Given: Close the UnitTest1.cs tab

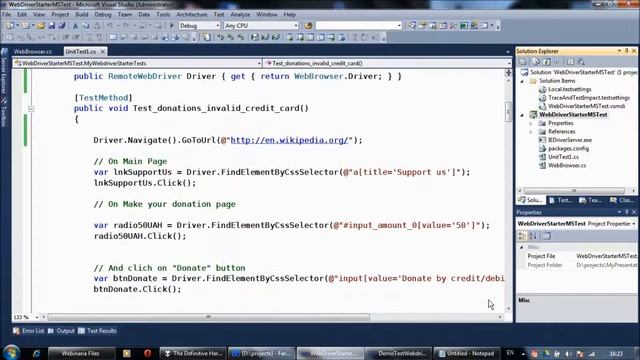Looking at the screenshot, I should click(x=103, y=51).
